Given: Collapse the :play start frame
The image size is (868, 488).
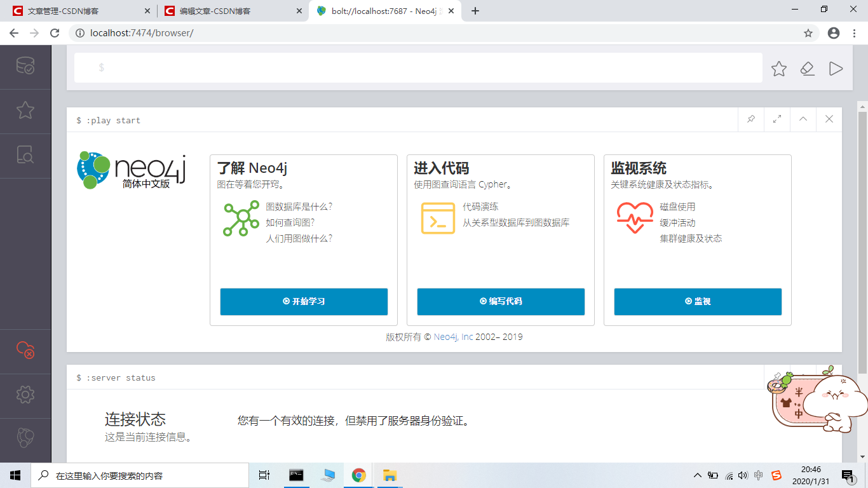Looking at the screenshot, I should tap(803, 119).
